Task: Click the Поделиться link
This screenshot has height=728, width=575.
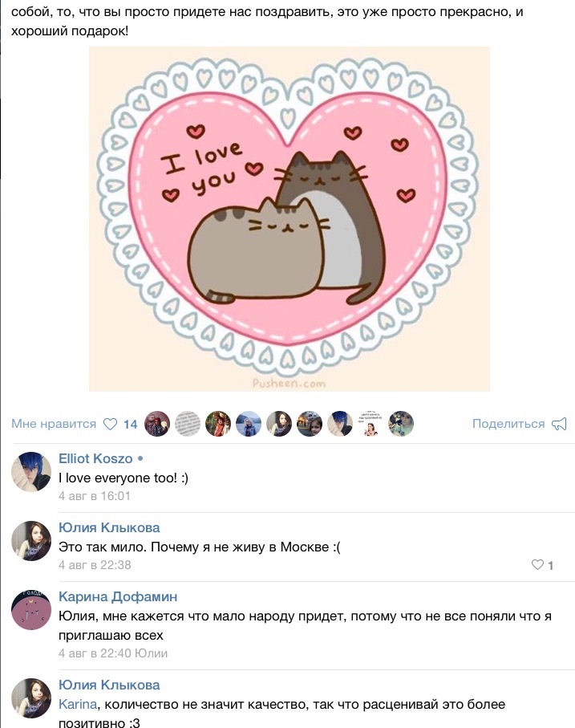Action: point(508,424)
